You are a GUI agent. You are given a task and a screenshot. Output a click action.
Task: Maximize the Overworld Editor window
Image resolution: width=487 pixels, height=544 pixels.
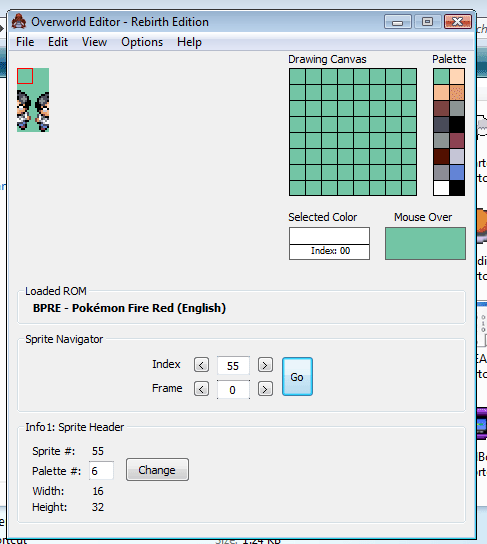428,22
